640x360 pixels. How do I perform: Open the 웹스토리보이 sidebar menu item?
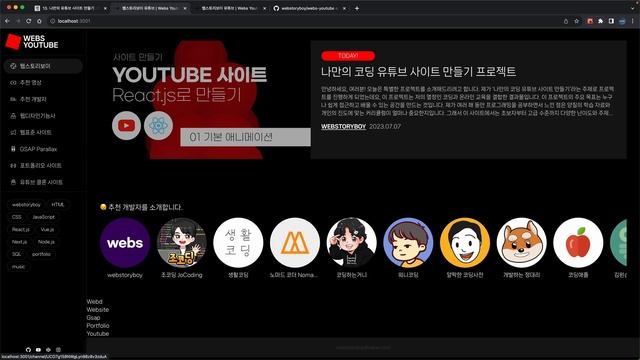[x=43, y=66]
